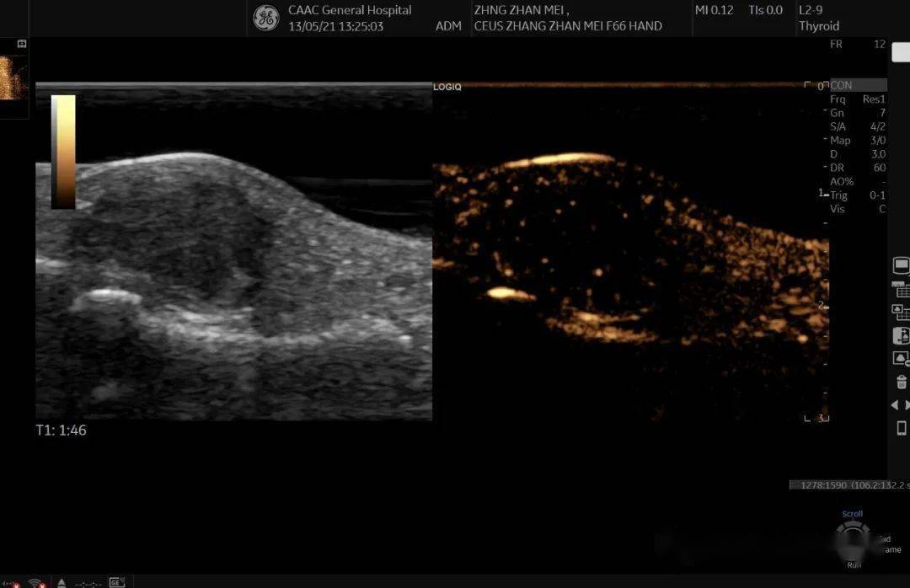This screenshot has width=910, height=588.
Task: Go to previous image with left arrow
Action: pyautogui.click(x=896, y=405)
